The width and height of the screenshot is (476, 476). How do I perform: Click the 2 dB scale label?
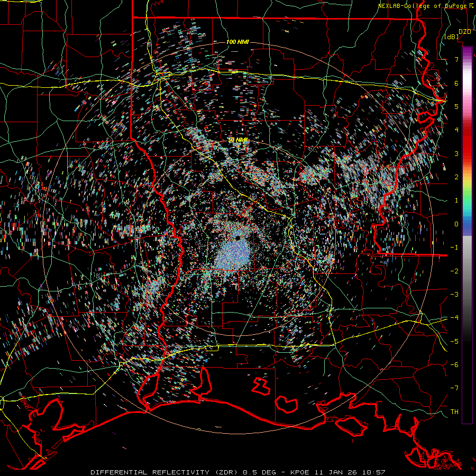(x=456, y=177)
